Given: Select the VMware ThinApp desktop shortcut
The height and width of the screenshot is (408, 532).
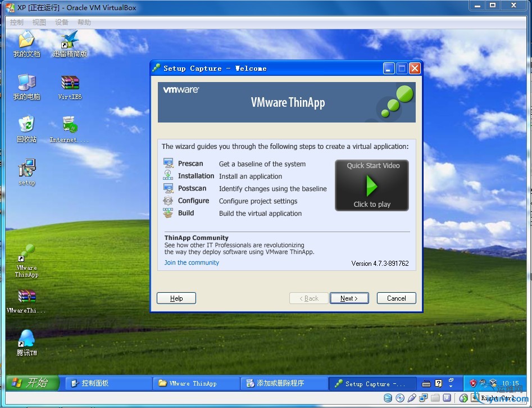Looking at the screenshot, I should (x=26, y=261).
